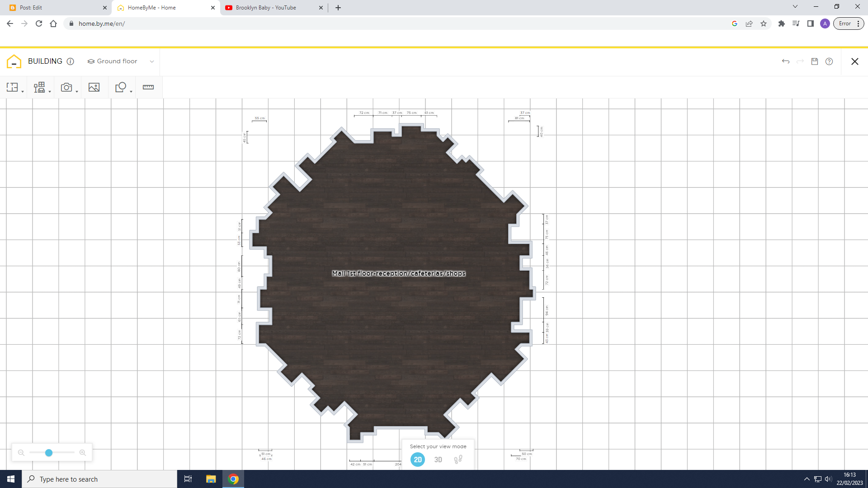
Task: Expand the shapes tool dropdown arrow
Action: tap(131, 92)
